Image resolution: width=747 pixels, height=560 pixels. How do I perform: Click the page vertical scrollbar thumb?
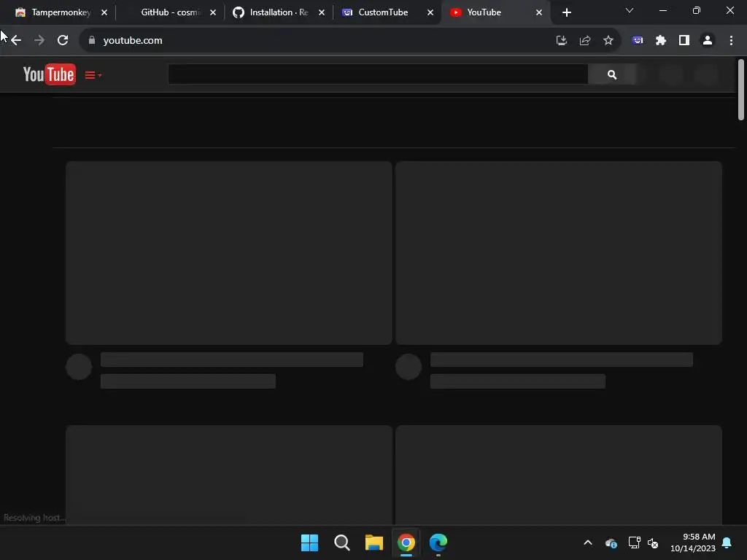(741, 90)
